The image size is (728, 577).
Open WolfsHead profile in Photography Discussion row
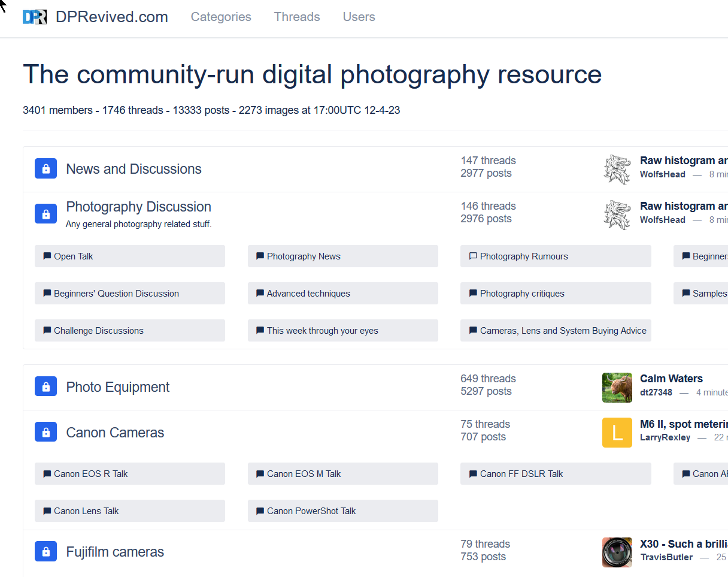coord(663,220)
